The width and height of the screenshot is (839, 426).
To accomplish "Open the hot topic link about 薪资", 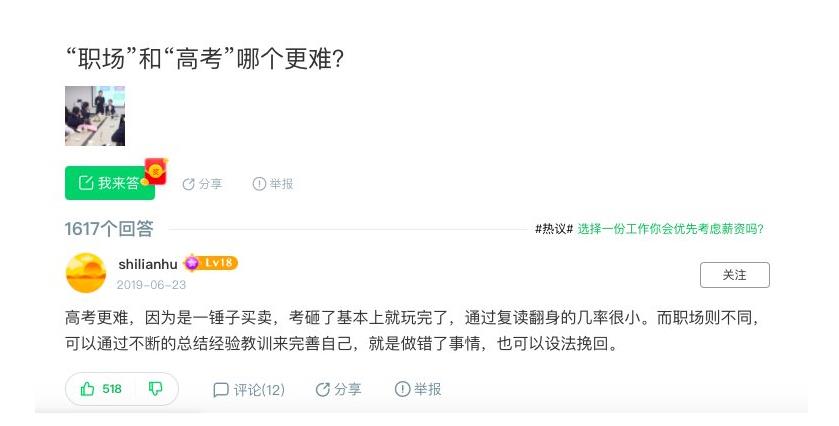I will (670, 229).
